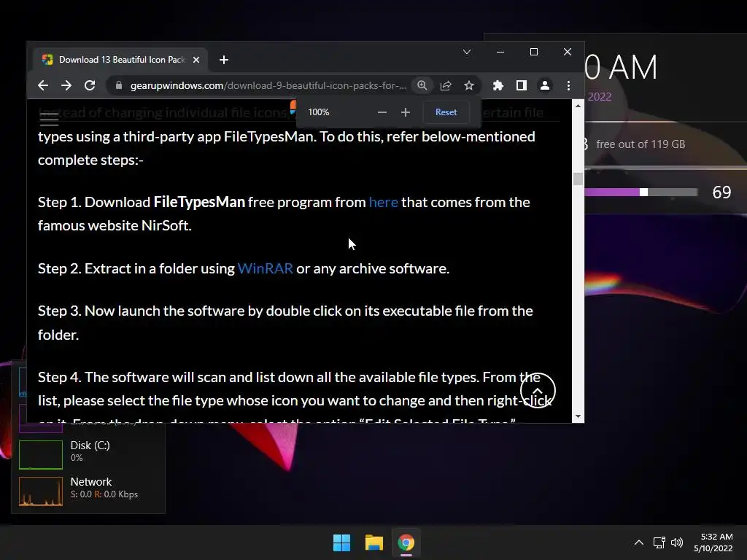The image size is (747, 560).
Task: Click the purple slider showing 69
Action: point(640,192)
